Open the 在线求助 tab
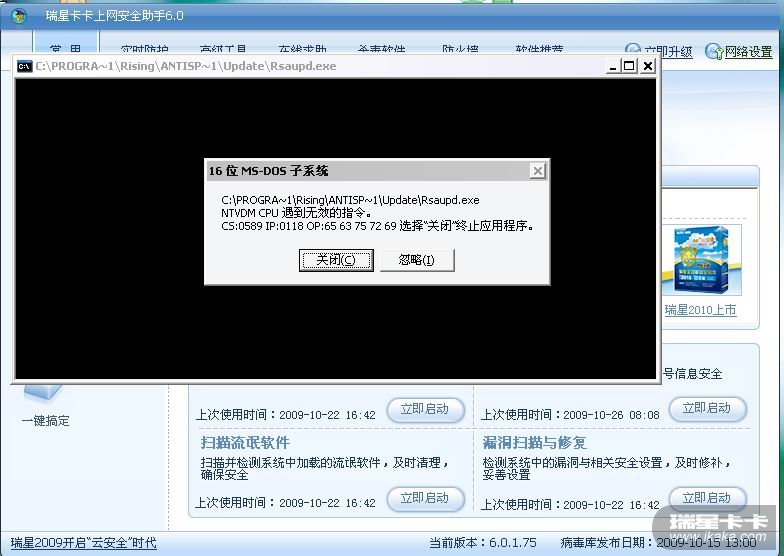This screenshot has height=556, width=784. pos(302,49)
